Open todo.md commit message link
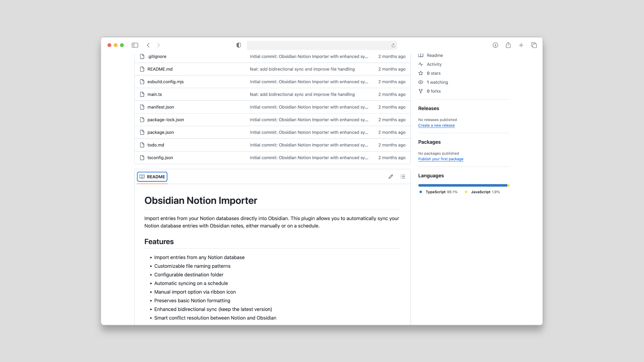Viewport: 644px width, 362px height. (309, 145)
